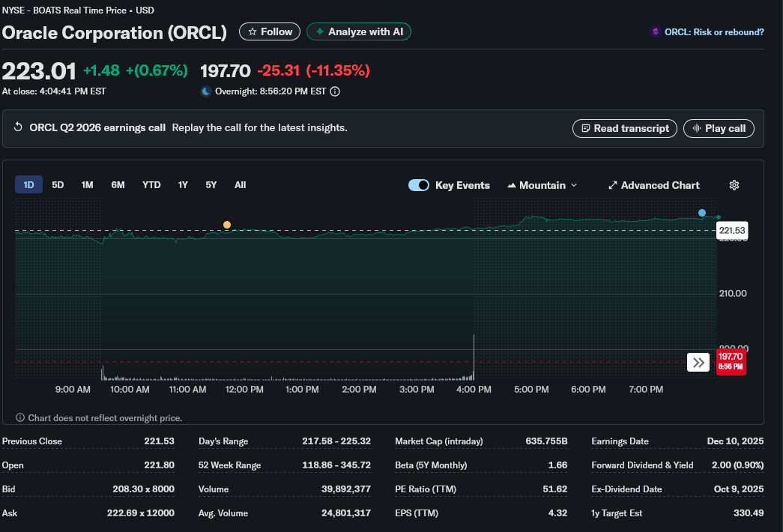
Task: Open the Advanced Chart view
Action: [653, 185]
